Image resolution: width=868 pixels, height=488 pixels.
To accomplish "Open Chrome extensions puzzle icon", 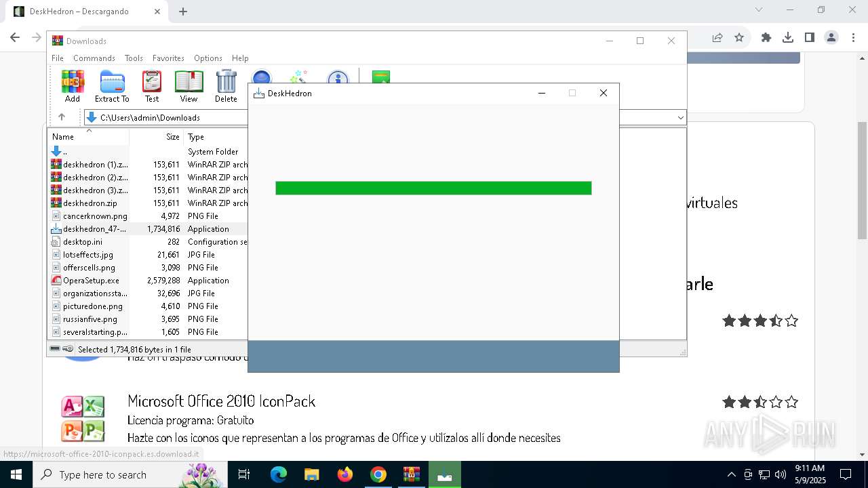I will click(x=766, y=37).
